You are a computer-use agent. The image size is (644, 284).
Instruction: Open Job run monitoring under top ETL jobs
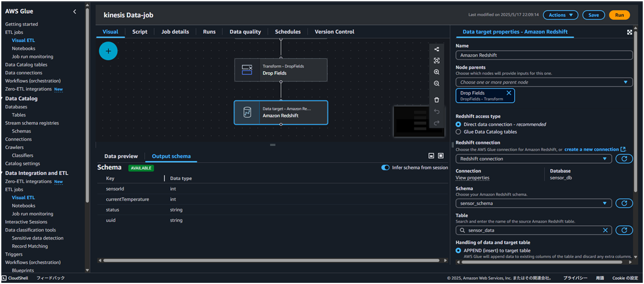coord(32,57)
